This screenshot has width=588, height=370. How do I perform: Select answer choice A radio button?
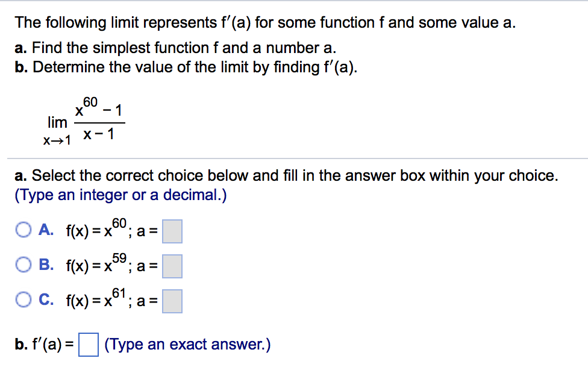pos(23,230)
